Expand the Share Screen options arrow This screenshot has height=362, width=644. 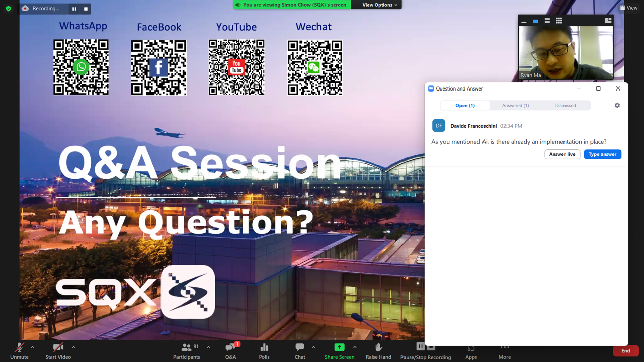[355, 347]
